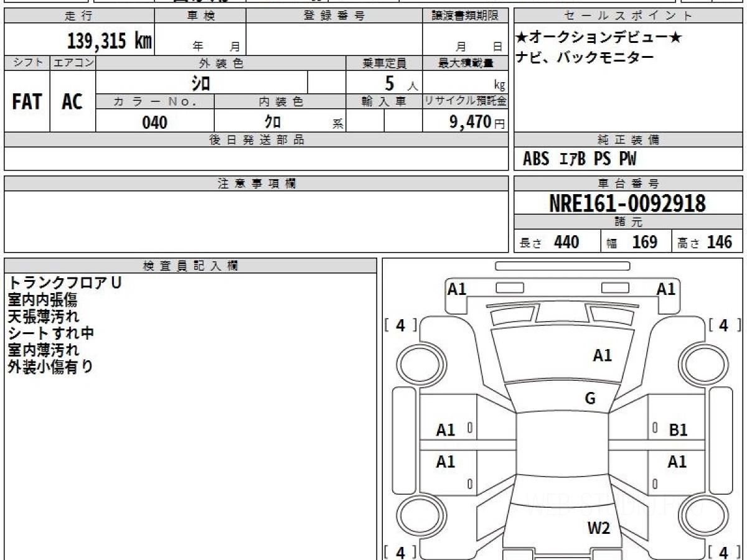This screenshot has height=560, width=747.
Task: Click the シフト column header
Action: (x=27, y=63)
